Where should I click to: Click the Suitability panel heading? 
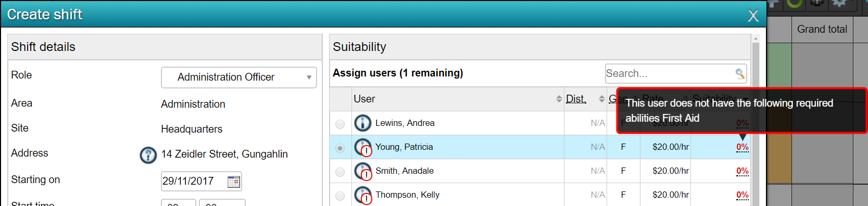click(359, 47)
